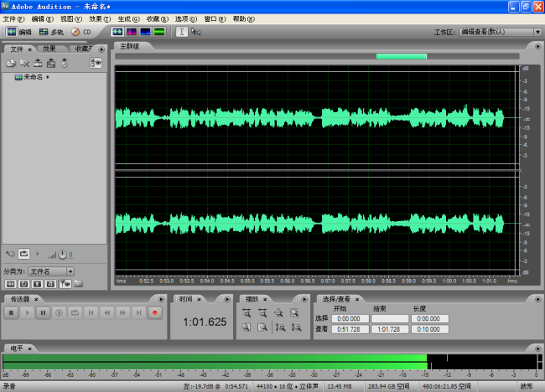Select the spectral frequency display icon
Screen dimensions: 545x392
pos(132,32)
